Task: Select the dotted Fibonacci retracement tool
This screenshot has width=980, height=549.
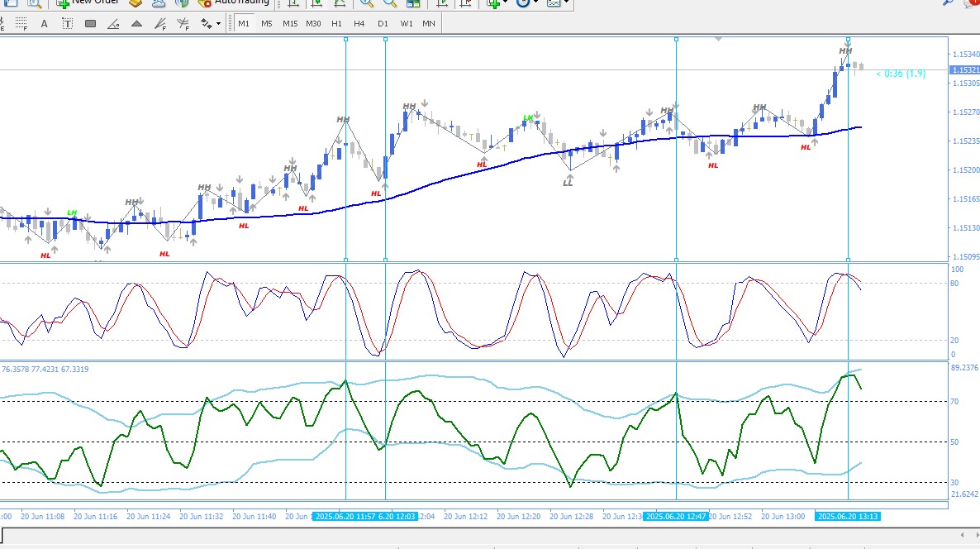Action: click(x=21, y=24)
